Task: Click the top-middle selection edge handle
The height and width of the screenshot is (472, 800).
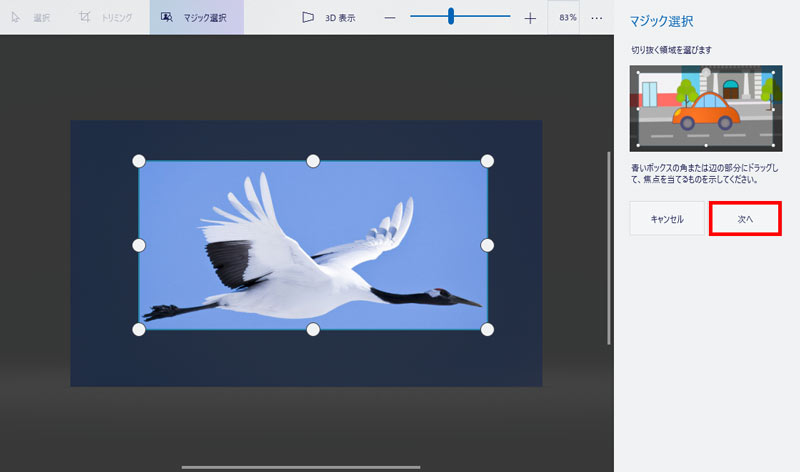Action: click(313, 161)
